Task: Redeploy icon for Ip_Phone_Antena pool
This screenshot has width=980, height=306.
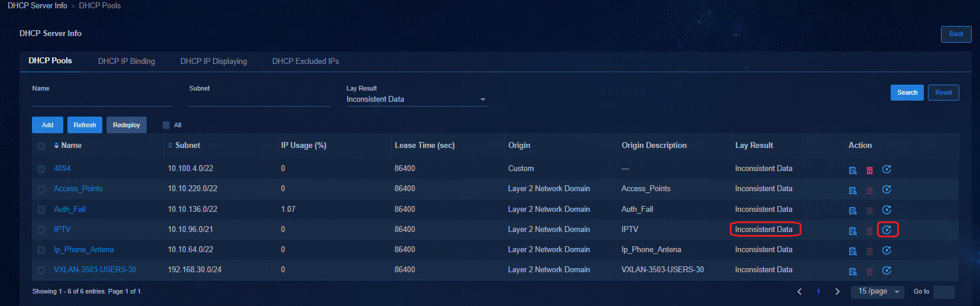Action: coord(887,250)
